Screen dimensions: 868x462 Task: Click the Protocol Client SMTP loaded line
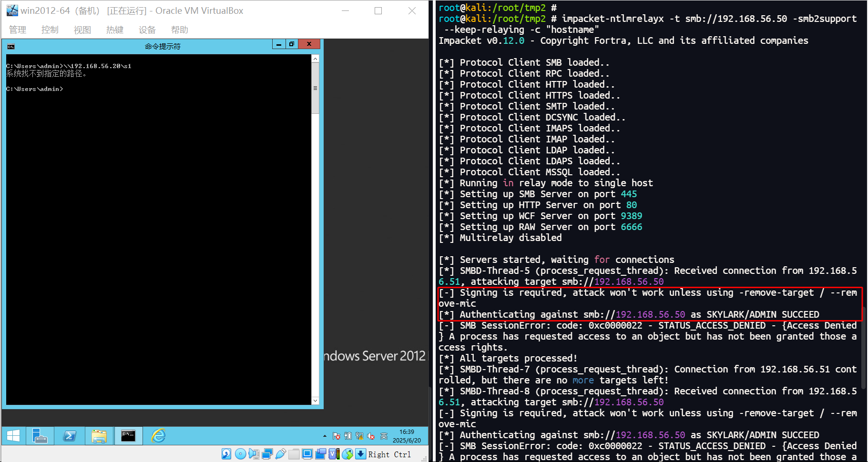click(x=527, y=106)
